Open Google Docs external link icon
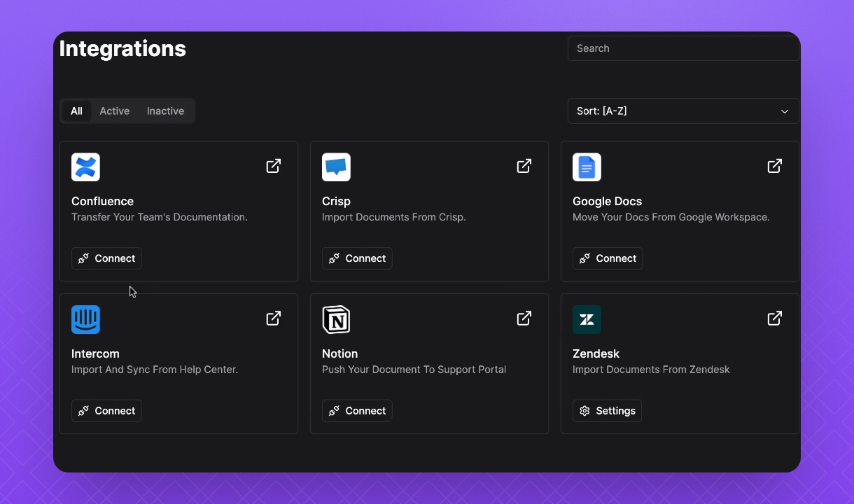The width and height of the screenshot is (854, 504). (775, 166)
